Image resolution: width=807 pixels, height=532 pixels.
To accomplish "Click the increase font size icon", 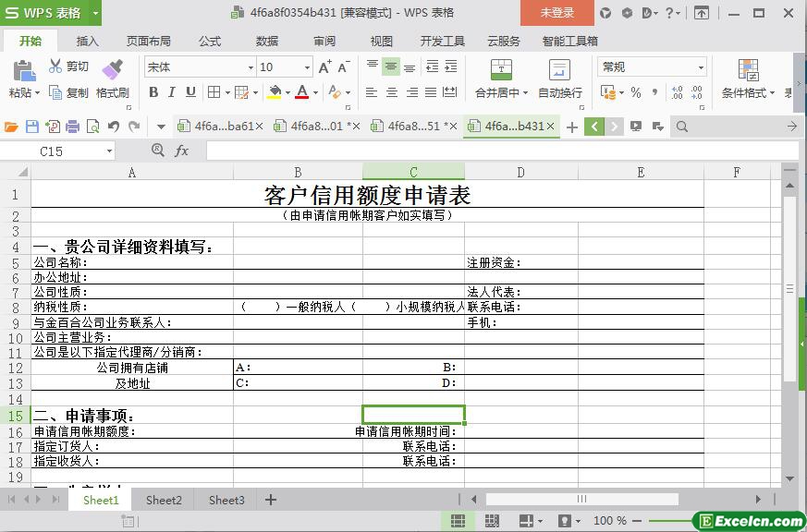I will (324, 66).
